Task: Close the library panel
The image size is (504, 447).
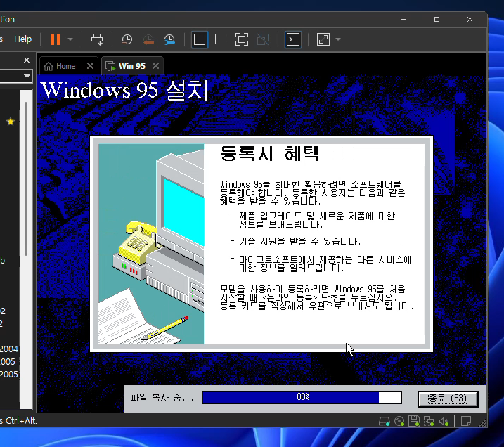Action: 27,60
